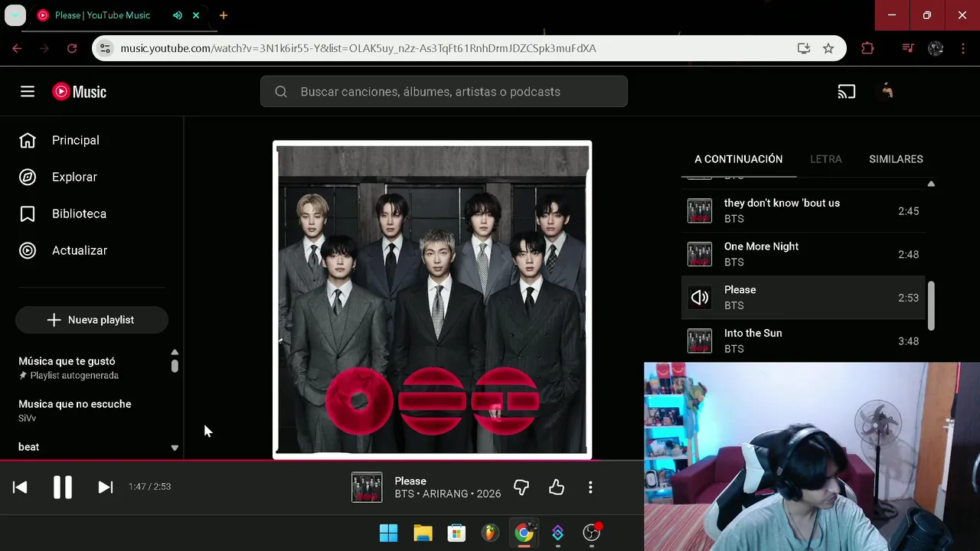
Task: Click the browser address bar URL
Action: [358, 48]
